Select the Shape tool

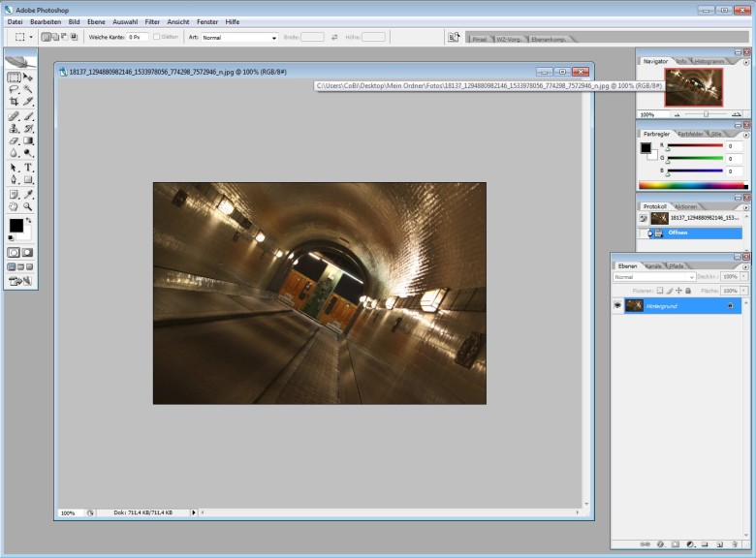pyautogui.click(x=28, y=180)
